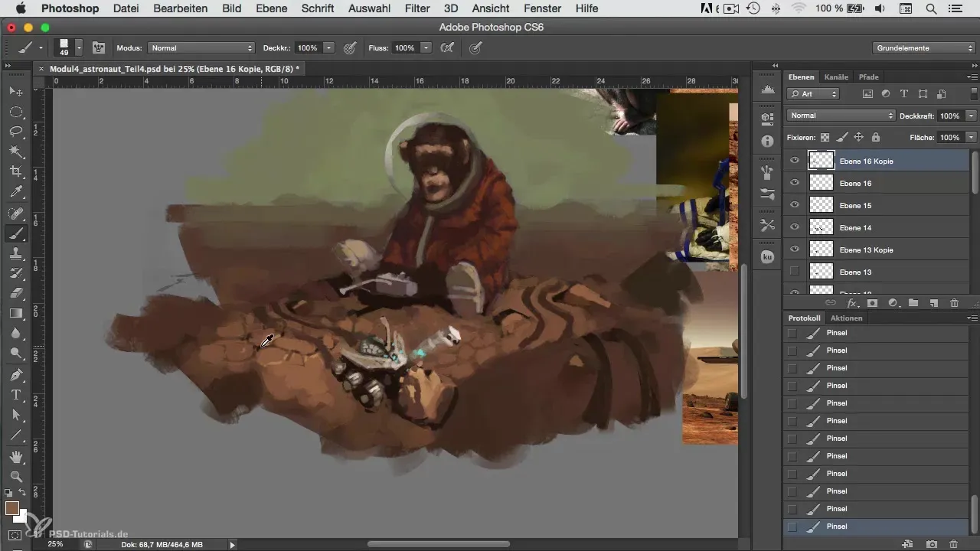Select the Clone Stamp tool
The image size is (980, 551).
[x=15, y=253]
